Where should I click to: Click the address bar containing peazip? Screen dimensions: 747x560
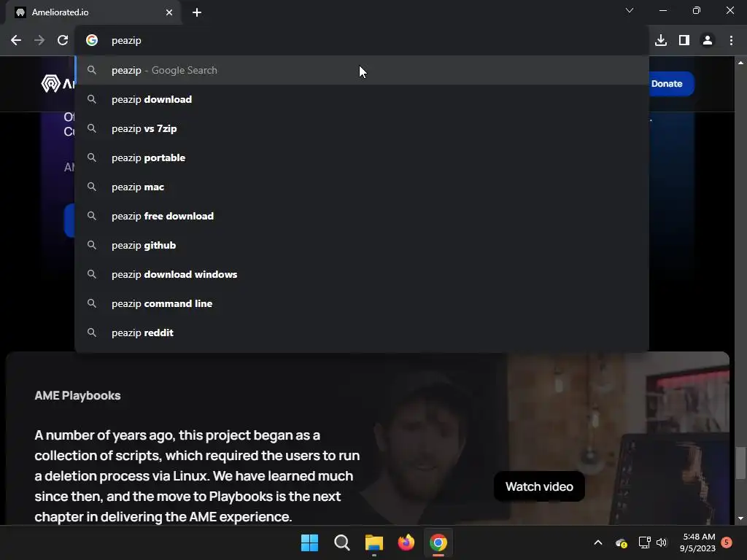pyautogui.click(x=362, y=41)
